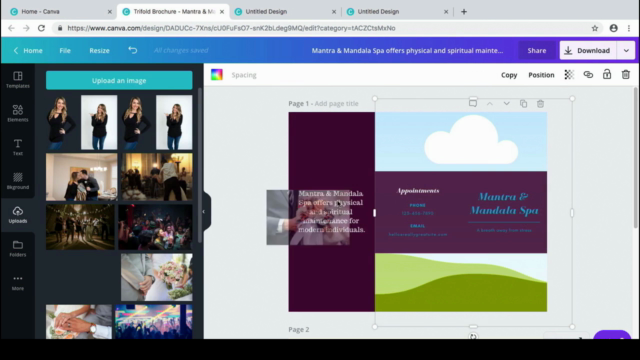Click the Spacing option
Image resolution: width=640 pixels, height=360 pixels.
244,75
